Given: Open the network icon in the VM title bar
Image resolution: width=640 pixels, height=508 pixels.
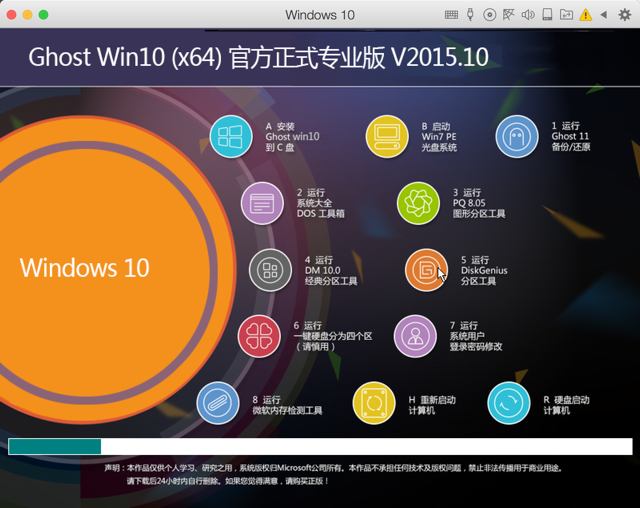Looking at the screenshot, I should (x=509, y=15).
